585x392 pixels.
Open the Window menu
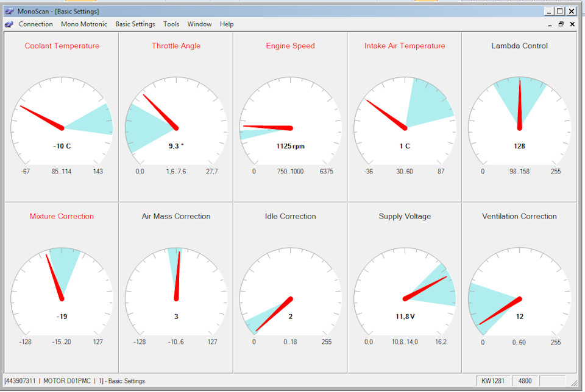(x=199, y=24)
